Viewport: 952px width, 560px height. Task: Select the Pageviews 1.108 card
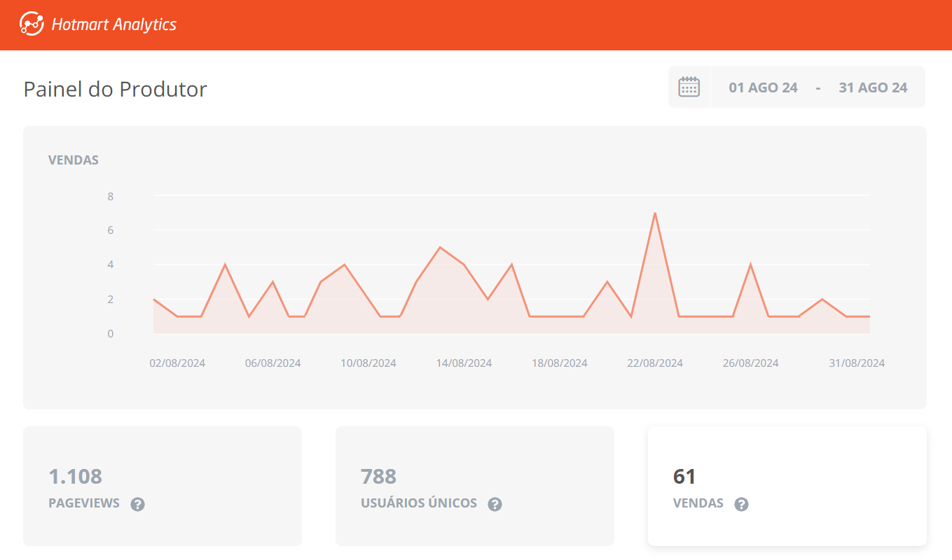click(x=163, y=486)
